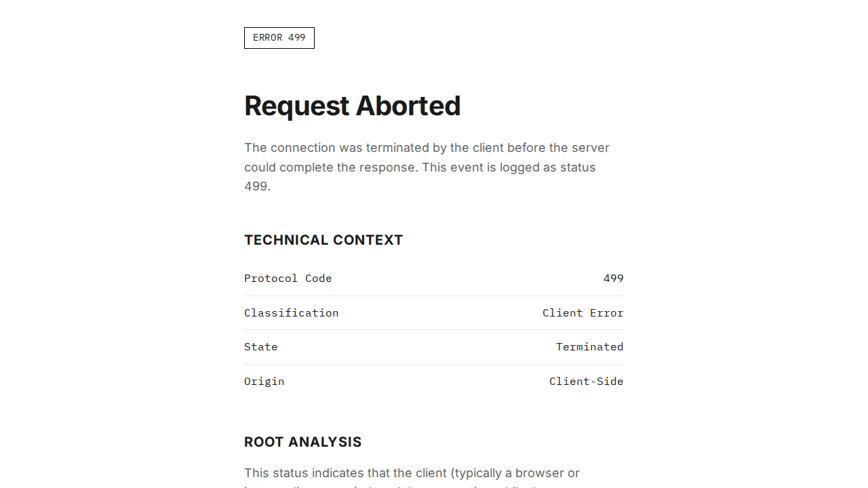
Task: Click the word "server" in the description
Action: tap(589, 148)
